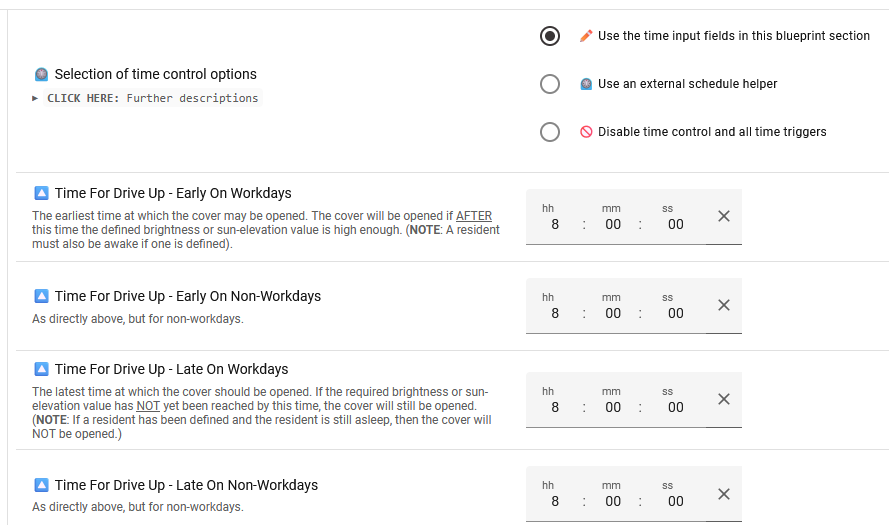Viewport: 889px width, 525px height.
Task: Click up-arrow icon beside Late On Workdays
Action: [x=41, y=369]
